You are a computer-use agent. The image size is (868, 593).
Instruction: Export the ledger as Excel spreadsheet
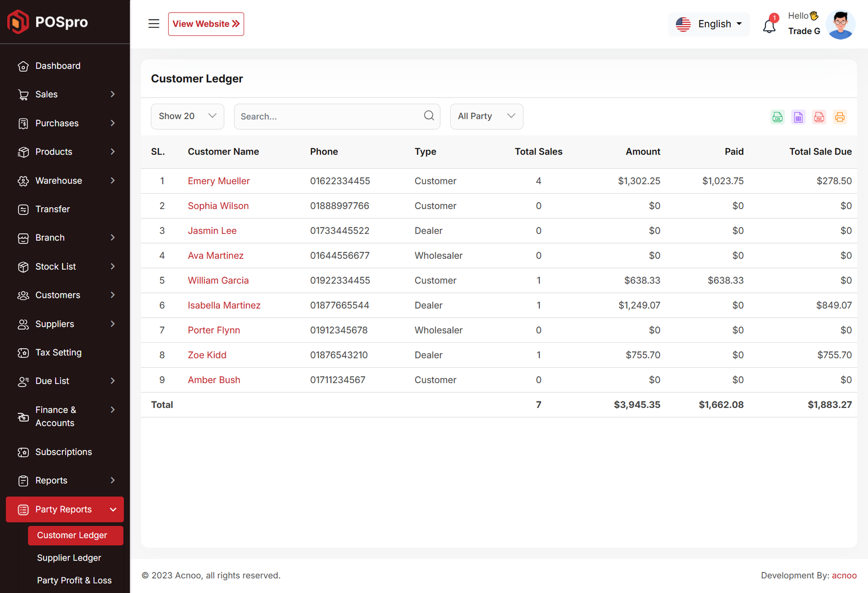[798, 117]
